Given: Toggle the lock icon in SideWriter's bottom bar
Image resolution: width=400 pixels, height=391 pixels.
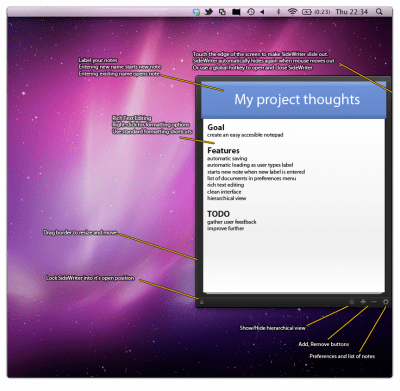Looking at the screenshot, I should click(x=202, y=302).
